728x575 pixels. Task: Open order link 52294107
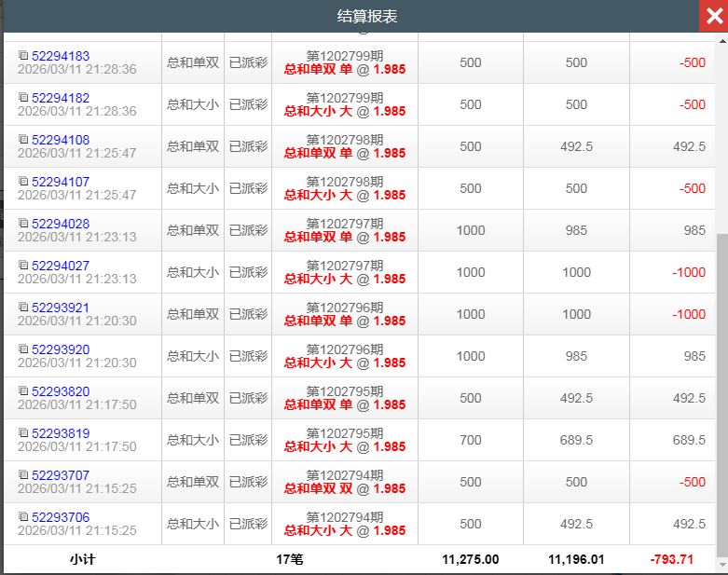[x=61, y=182]
